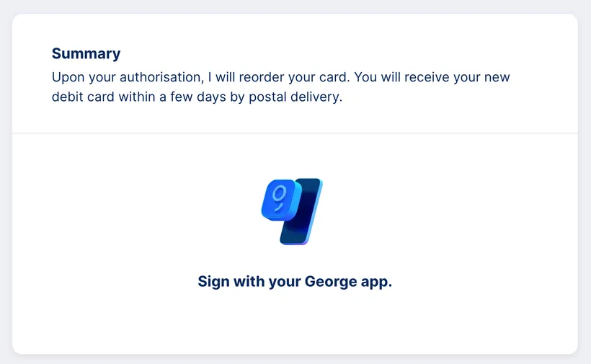Viewport: 591px width, 364px height.
Task: Click the words 'debit card' in the summary
Action: pyautogui.click(x=83, y=97)
